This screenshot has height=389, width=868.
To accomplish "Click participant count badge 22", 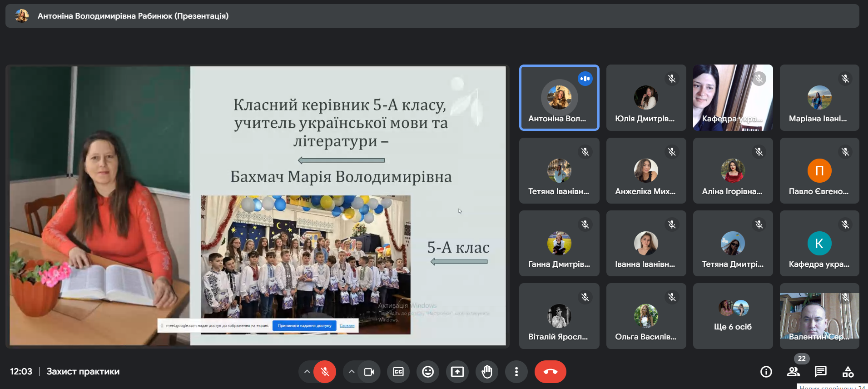I will click(802, 359).
